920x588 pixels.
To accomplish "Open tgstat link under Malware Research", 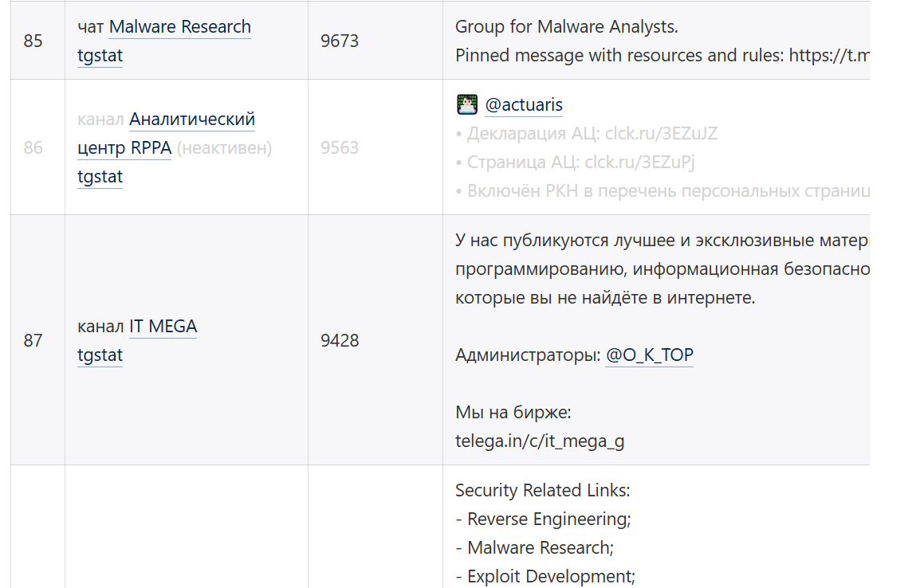I will pos(100,56).
